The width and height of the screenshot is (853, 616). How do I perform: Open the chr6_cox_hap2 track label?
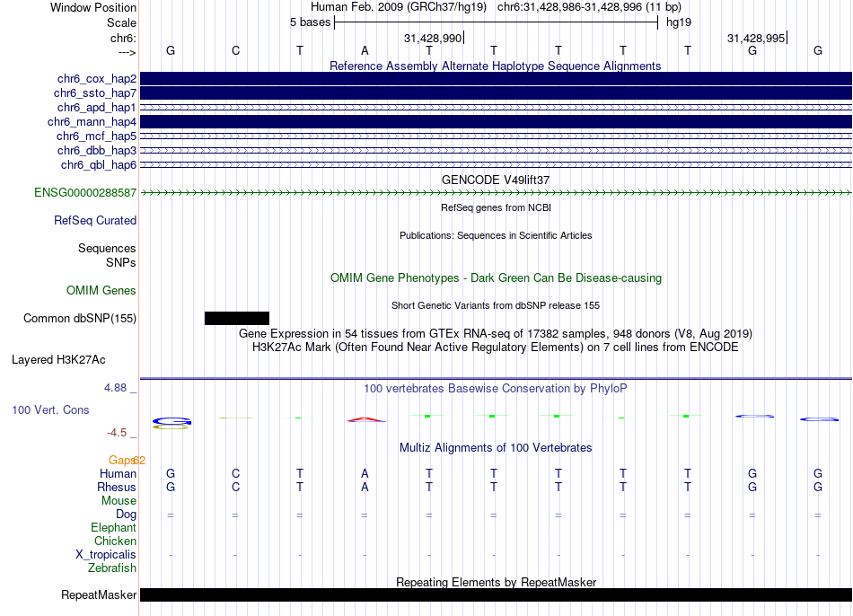96,79
